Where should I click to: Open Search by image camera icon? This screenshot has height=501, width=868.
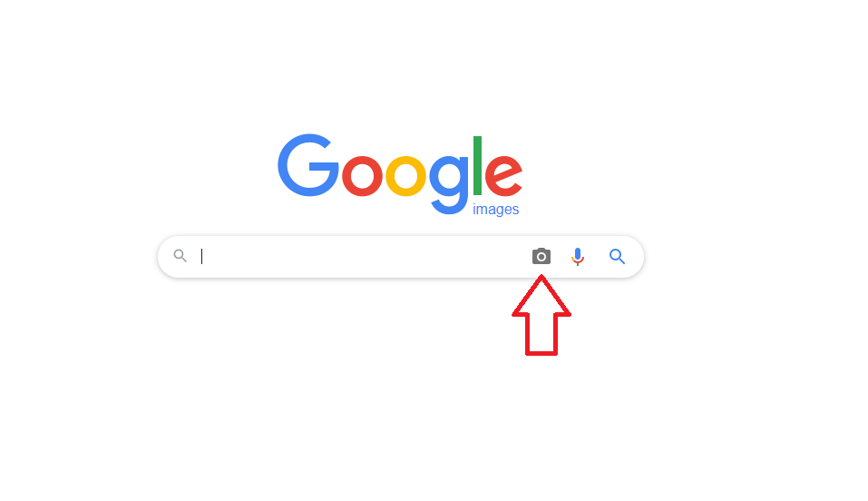[541, 256]
